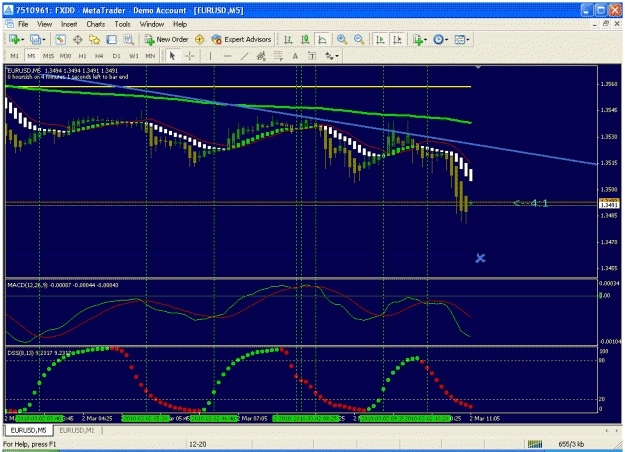This screenshot has height=452, width=625.
Task: Click the Periods clock icon
Action: [438, 39]
